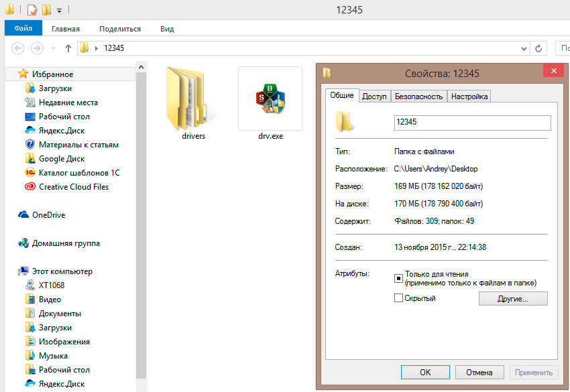Click the C:\Users\Andrey\Desktop location text
Screen dimensions: 570x392
(x=436, y=169)
